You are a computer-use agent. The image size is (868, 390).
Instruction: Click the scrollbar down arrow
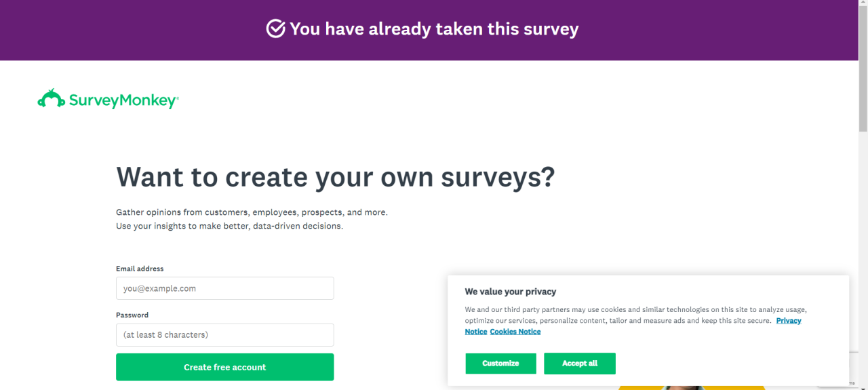pos(863,385)
